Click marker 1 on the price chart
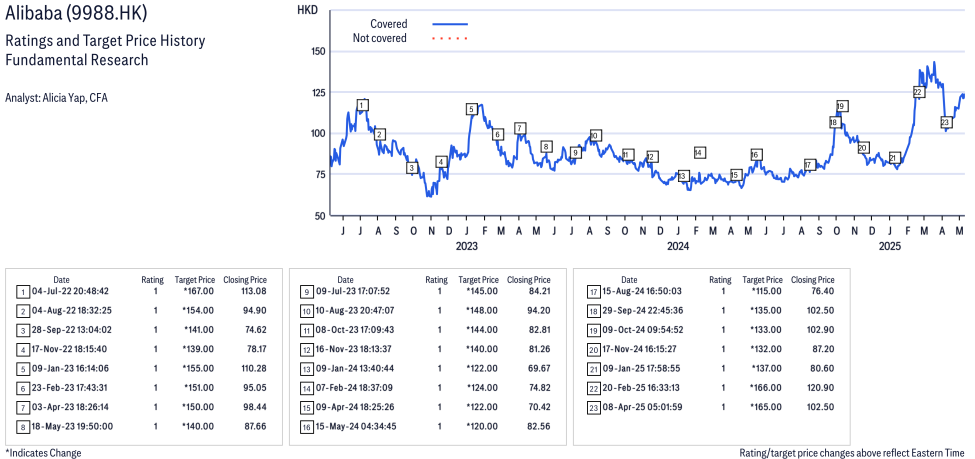The image size is (975, 459). tap(363, 105)
